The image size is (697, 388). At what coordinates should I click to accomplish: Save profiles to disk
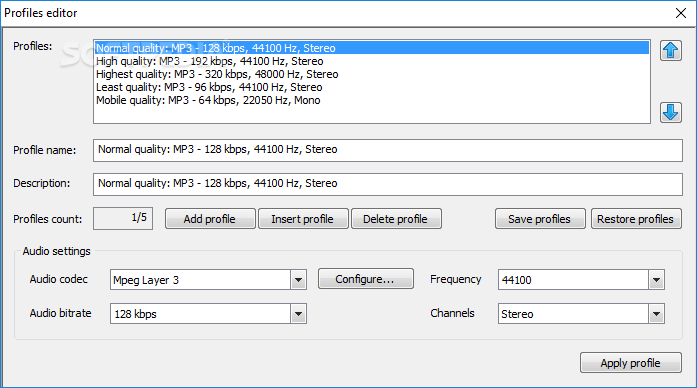pyautogui.click(x=540, y=219)
